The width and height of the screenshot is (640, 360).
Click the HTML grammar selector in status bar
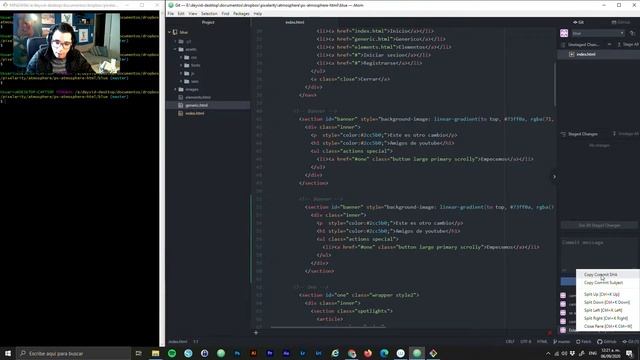tap(542, 342)
